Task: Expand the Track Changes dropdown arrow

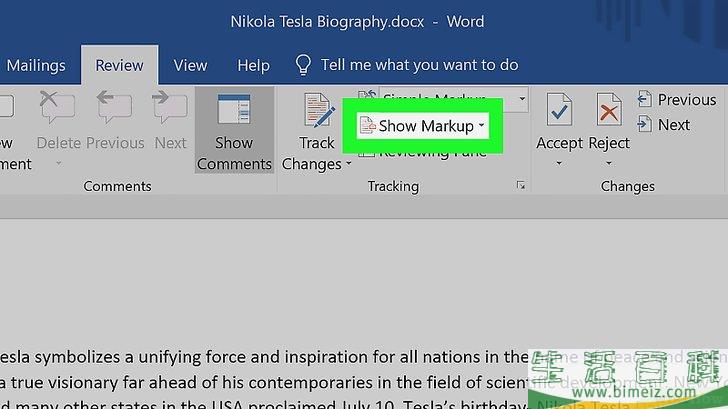Action: [349, 163]
